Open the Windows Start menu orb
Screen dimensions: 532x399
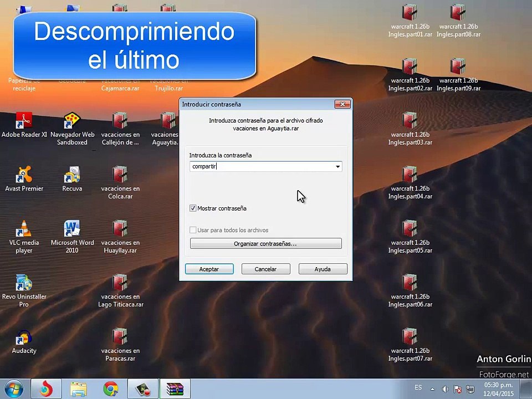(x=13, y=389)
